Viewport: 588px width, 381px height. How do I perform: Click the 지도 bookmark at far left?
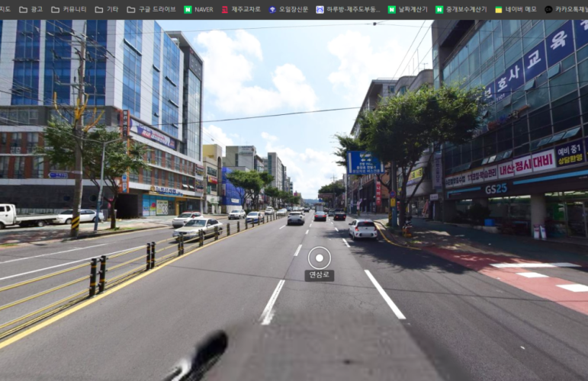(x=4, y=9)
